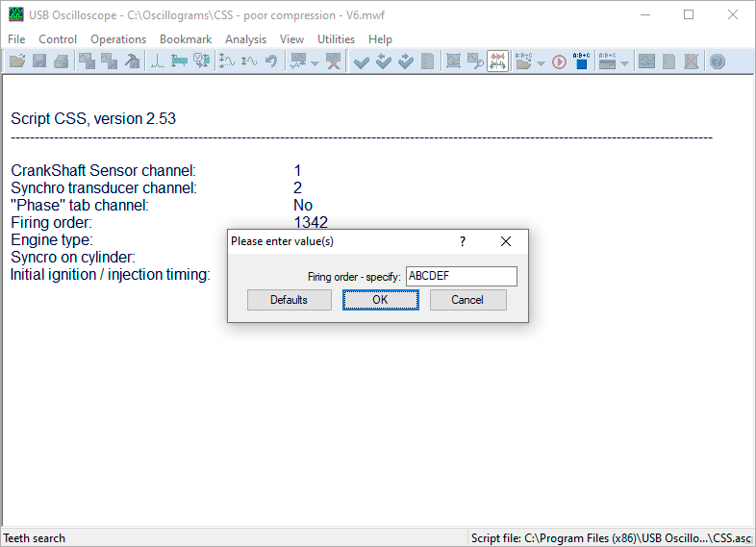Viewport: 756px width, 547px height.
Task: Click the blue square stop script icon
Action: click(x=582, y=62)
